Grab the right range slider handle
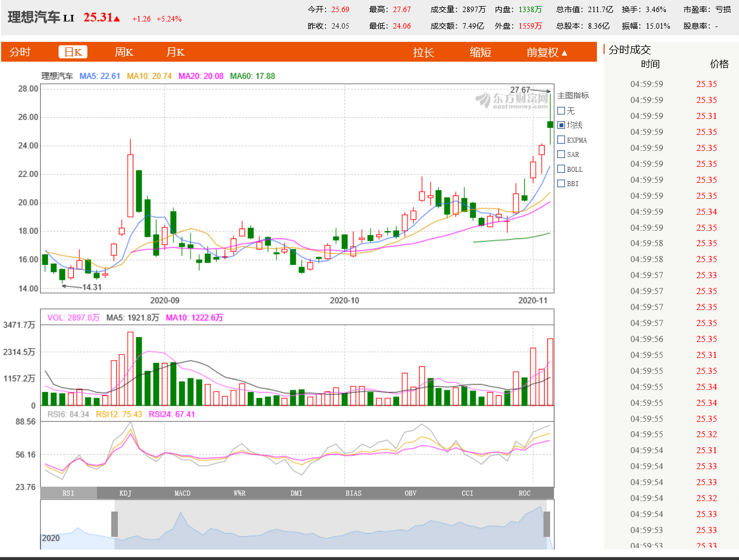 pos(547,524)
